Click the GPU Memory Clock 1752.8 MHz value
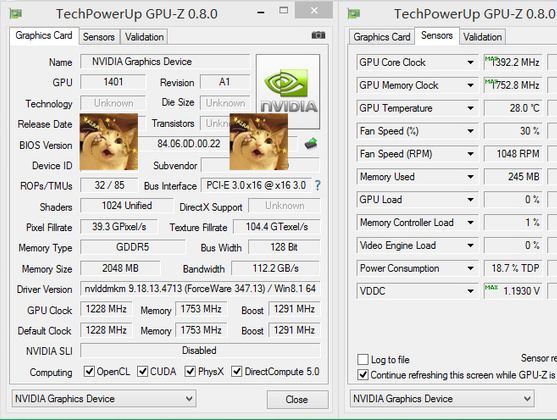 (x=513, y=85)
